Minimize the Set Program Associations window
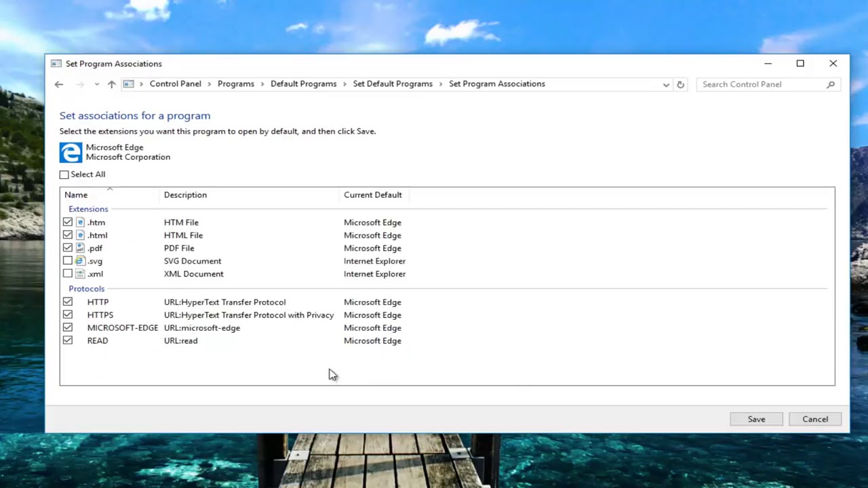 (x=768, y=64)
